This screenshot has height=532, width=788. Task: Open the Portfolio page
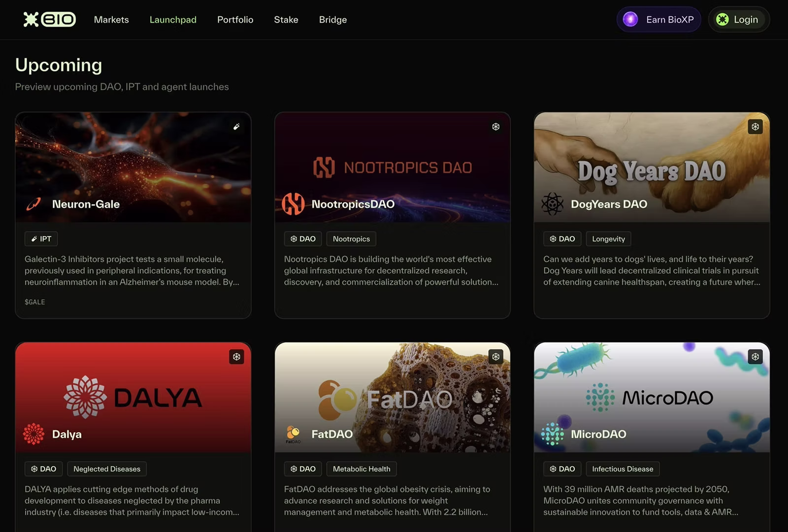[235, 20]
